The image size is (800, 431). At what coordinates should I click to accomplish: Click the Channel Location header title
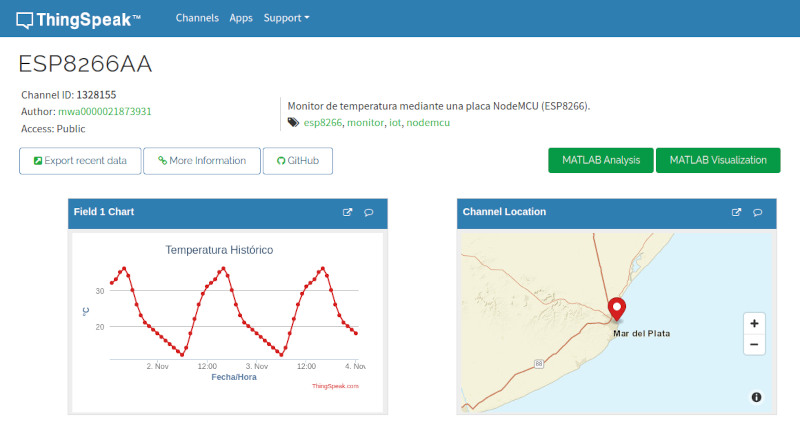(504, 212)
